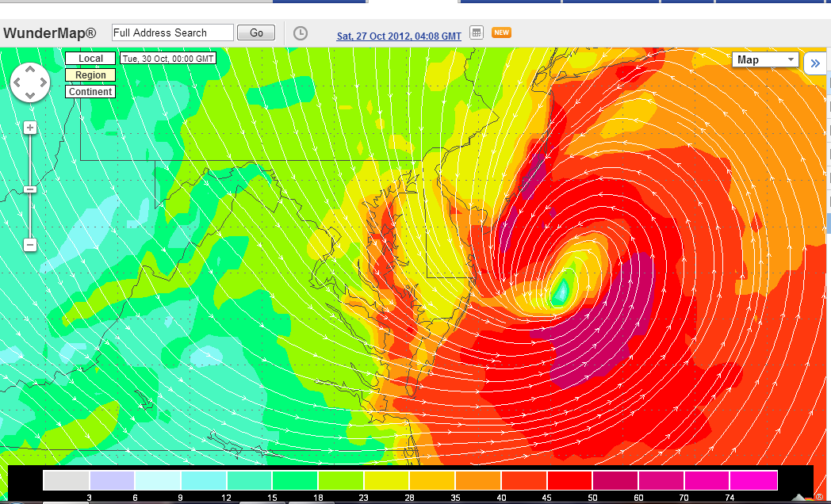Click the lavender legend swatch between 3 and 6
The image size is (831, 504).
click(112, 480)
